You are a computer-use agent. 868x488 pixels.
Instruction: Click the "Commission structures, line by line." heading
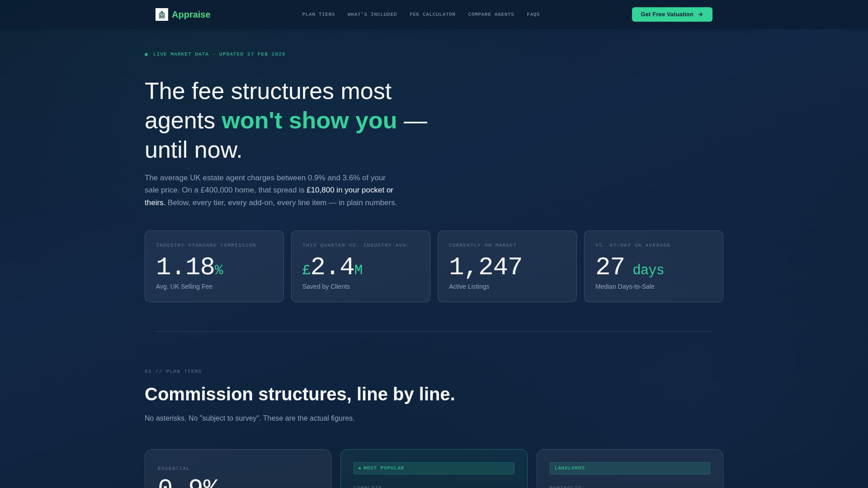coord(300,394)
